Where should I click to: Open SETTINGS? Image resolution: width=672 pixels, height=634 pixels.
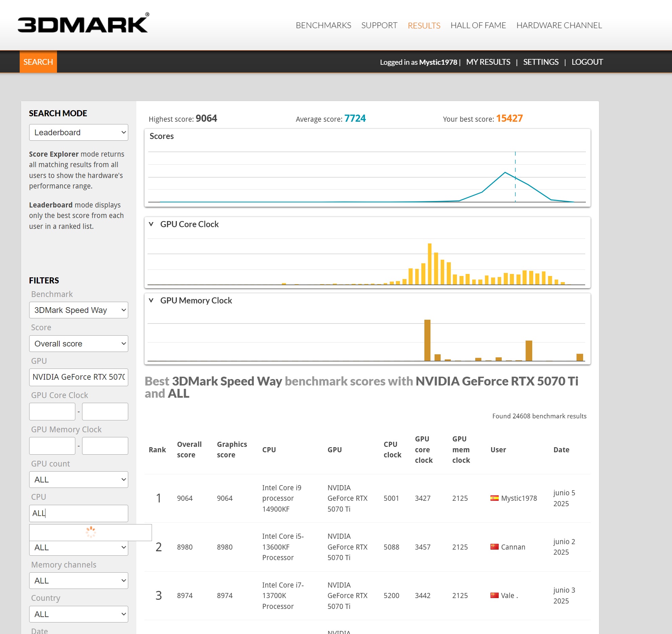541,62
